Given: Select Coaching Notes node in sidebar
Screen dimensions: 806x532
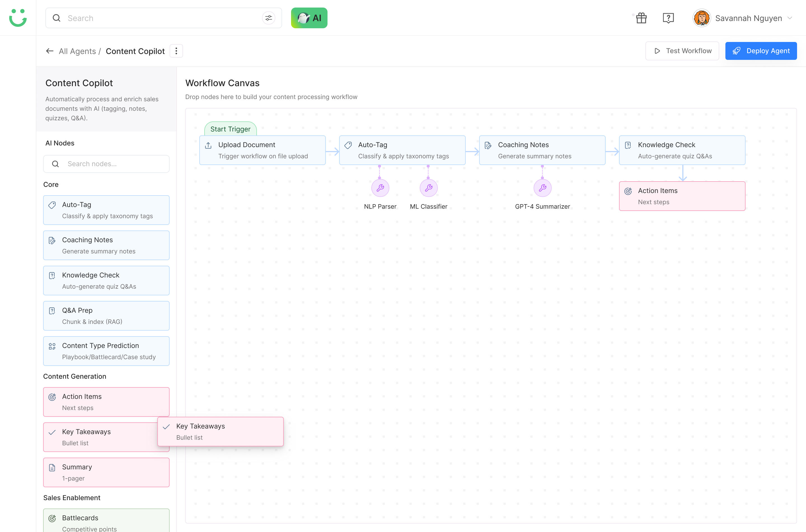Looking at the screenshot, I should point(106,245).
